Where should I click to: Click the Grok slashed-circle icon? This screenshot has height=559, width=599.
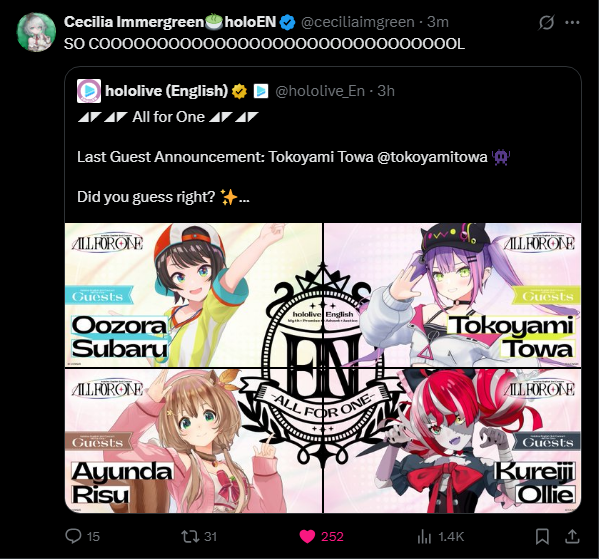coord(546,23)
